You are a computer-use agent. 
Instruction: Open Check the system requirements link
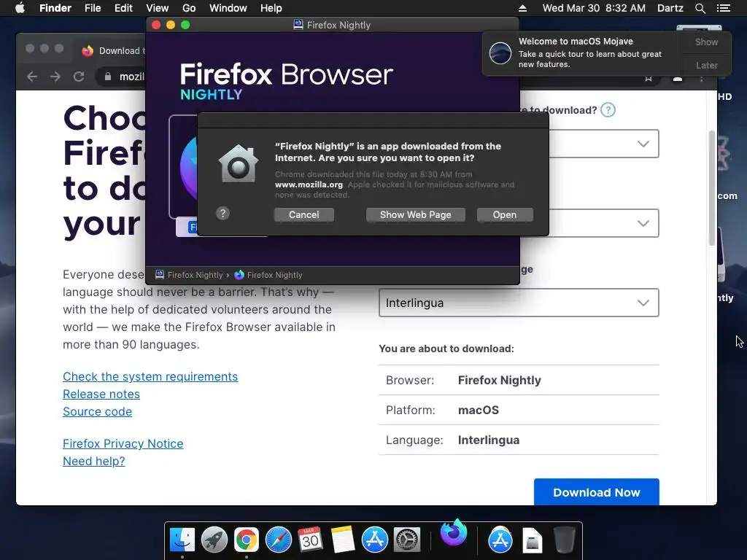(x=150, y=376)
